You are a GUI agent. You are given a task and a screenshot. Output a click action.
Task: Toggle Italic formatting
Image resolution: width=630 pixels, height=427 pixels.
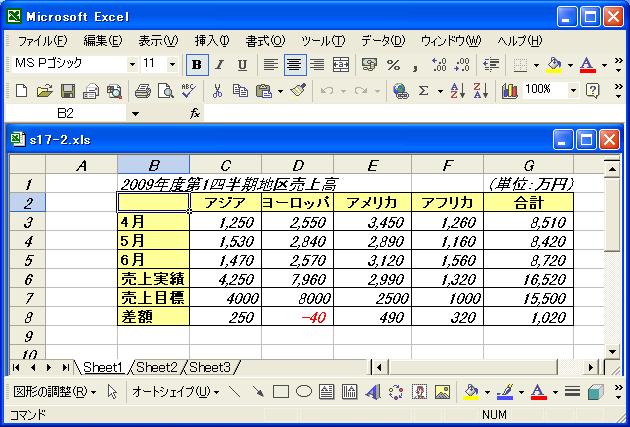(219, 65)
